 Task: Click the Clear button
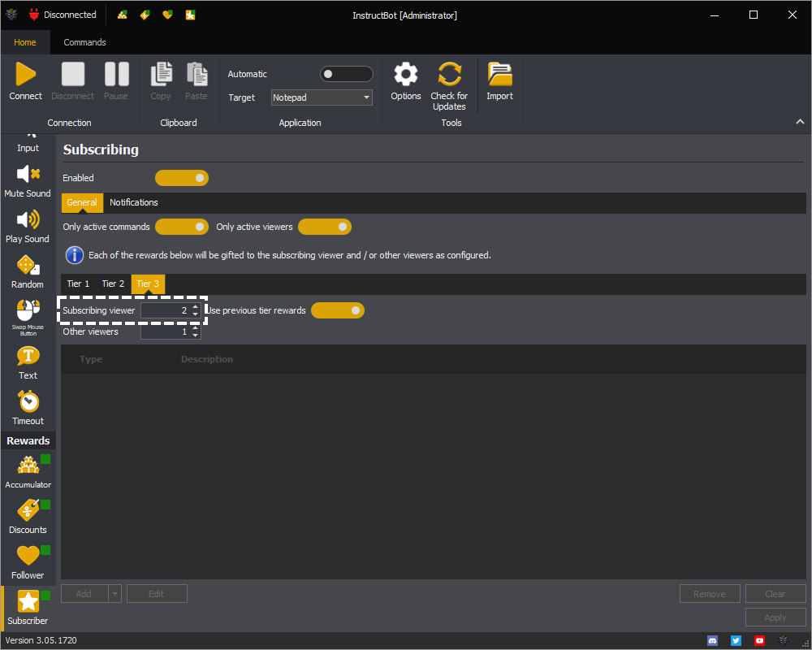coord(775,594)
